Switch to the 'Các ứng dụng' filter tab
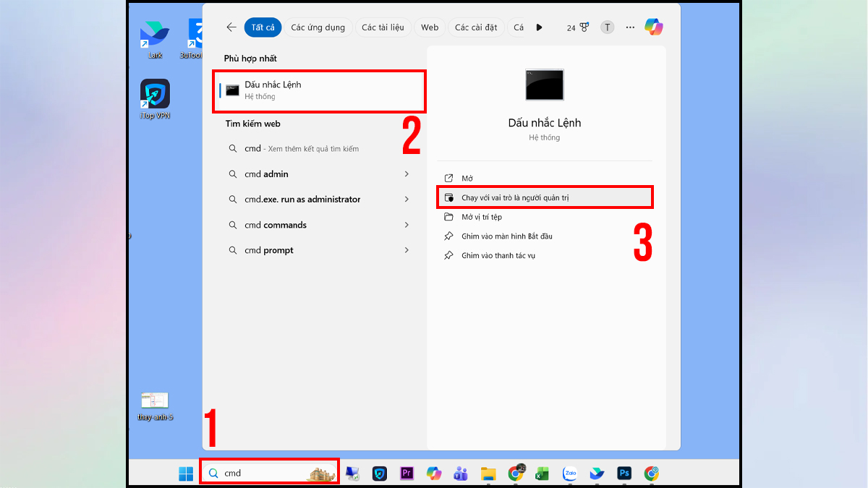Viewport: 868px width, 488px height. (318, 27)
